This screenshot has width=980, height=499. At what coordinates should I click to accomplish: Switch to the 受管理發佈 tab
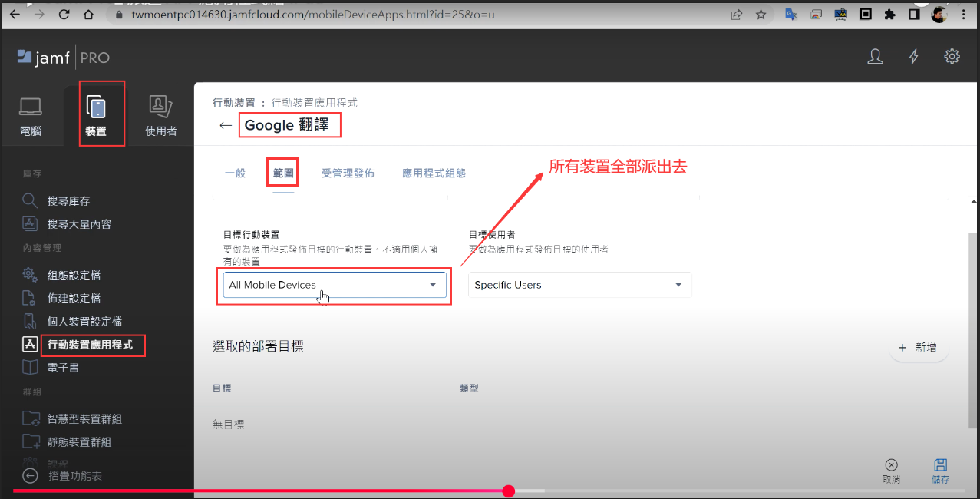coord(348,173)
